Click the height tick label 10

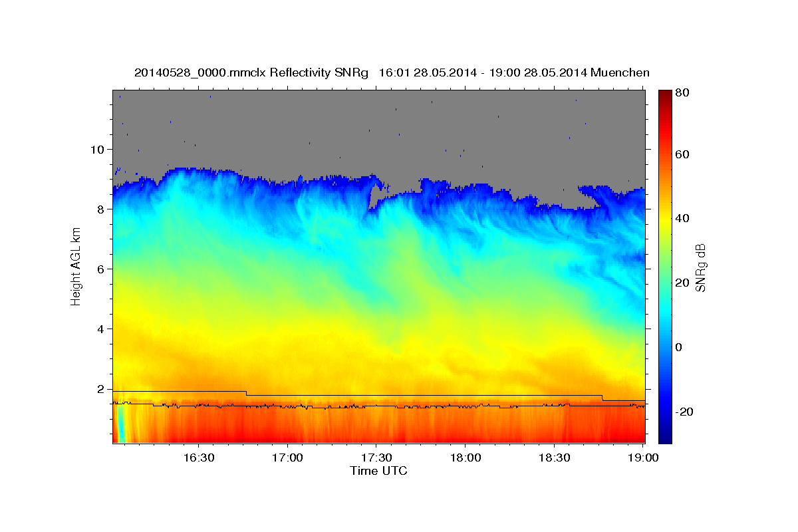99,149
